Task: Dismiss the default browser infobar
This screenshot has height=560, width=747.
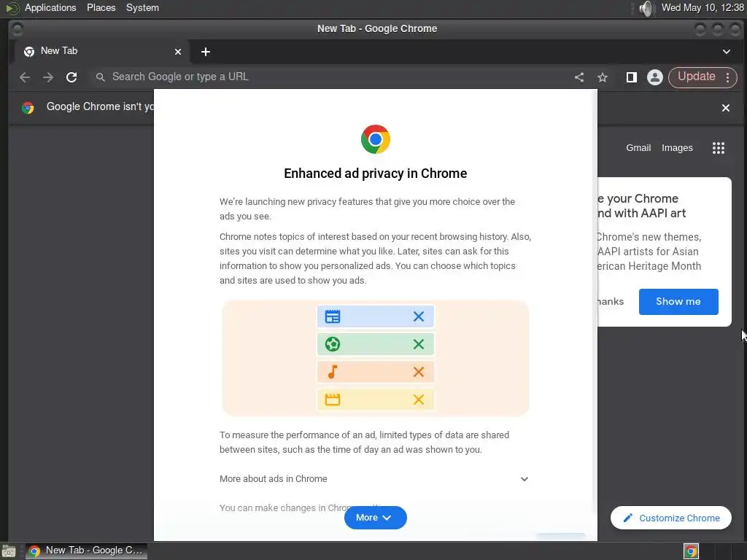Action: (x=726, y=108)
